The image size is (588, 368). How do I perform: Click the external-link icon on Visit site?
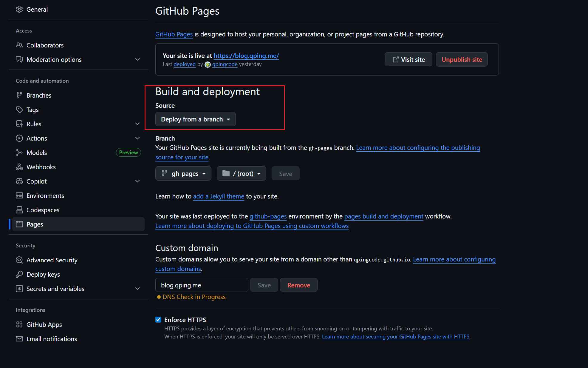[396, 60]
